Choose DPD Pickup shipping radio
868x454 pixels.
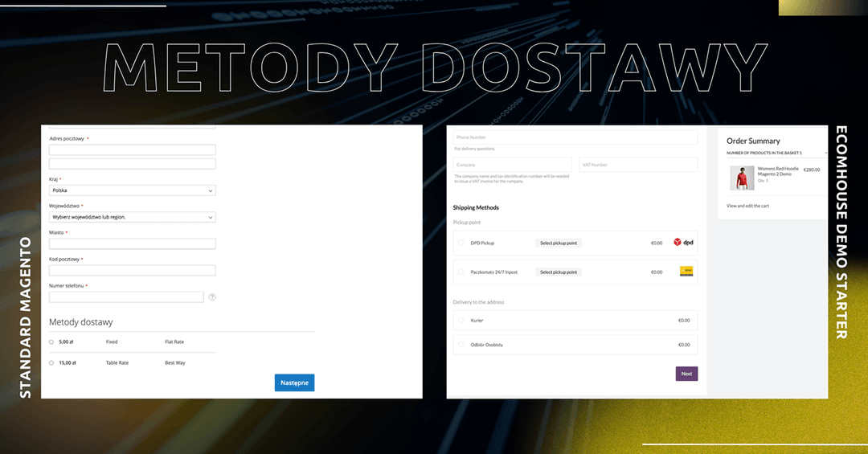(x=461, y=243)
